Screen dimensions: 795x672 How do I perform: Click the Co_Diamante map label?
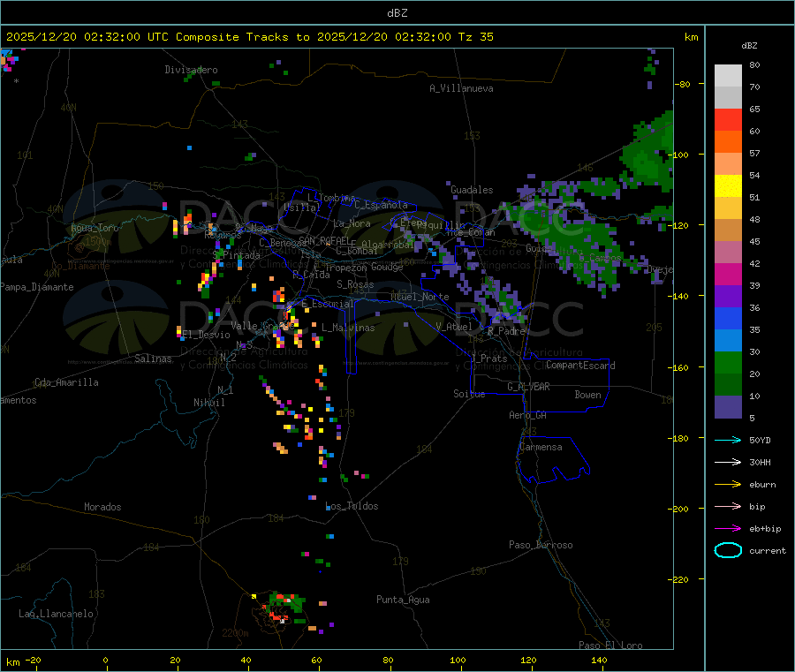[x=80, y=266]
